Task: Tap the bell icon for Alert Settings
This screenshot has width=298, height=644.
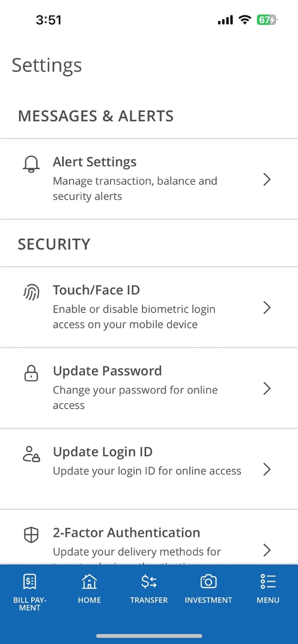Action: [x=31, y=164]
